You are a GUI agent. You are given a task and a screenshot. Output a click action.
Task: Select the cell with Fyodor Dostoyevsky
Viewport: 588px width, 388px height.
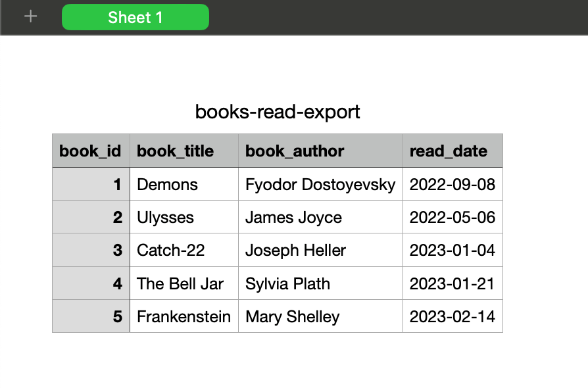point(320,184)
